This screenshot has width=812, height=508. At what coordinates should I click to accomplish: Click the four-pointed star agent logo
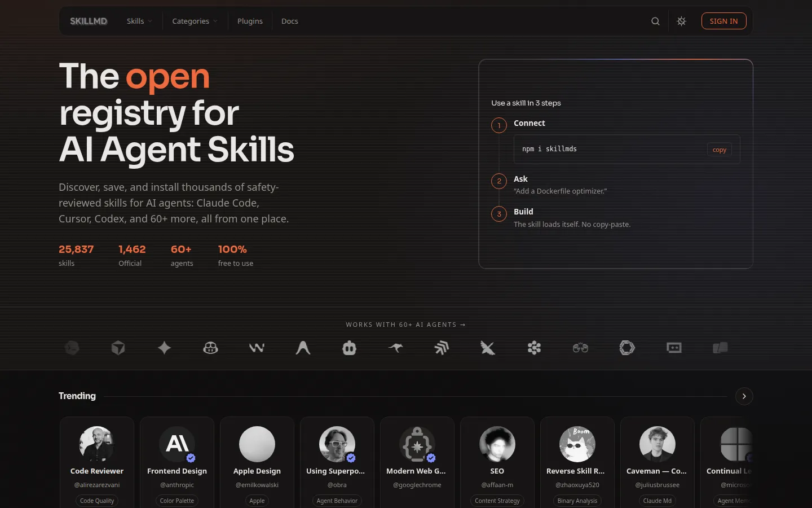(x=164, y=348)
